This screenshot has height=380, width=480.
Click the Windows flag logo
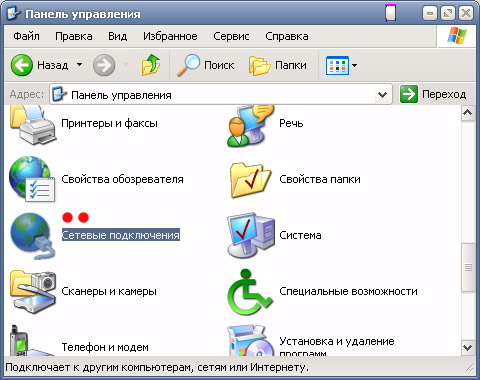coord(457,36)
